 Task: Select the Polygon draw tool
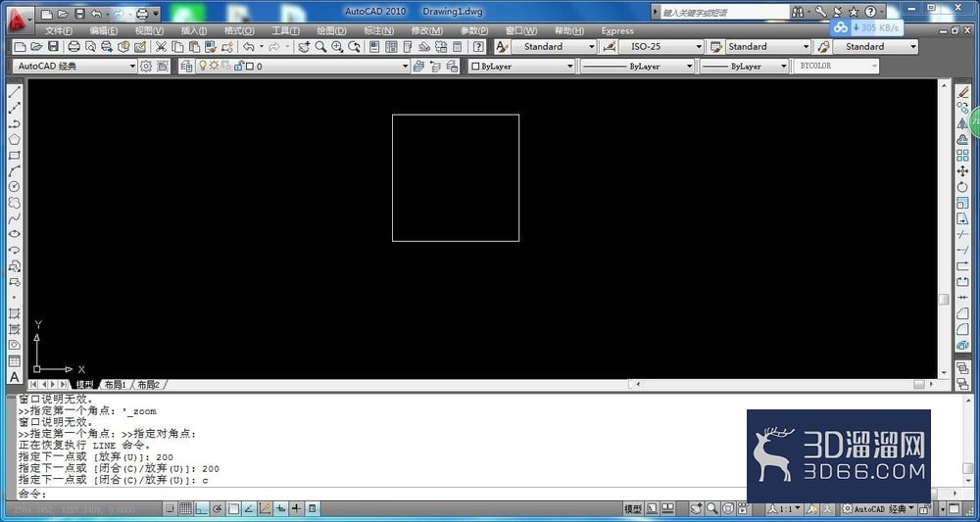point(14,139)
